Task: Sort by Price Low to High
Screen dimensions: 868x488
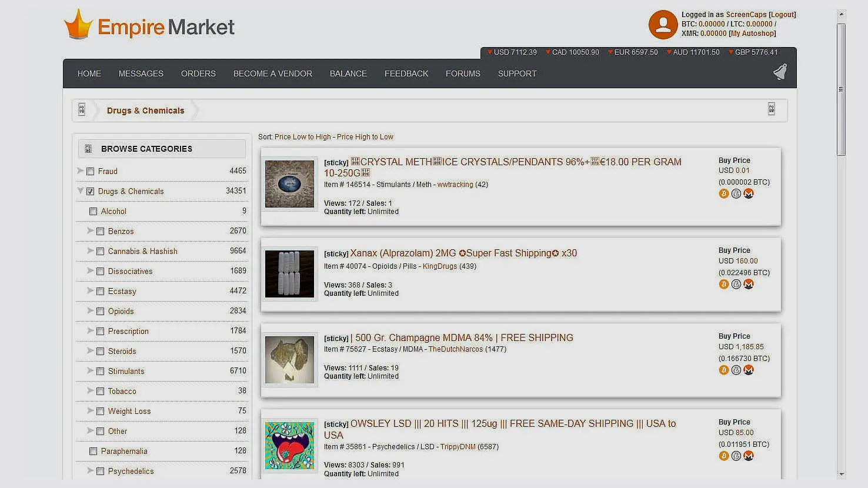Action: click(x=303, y=137)
